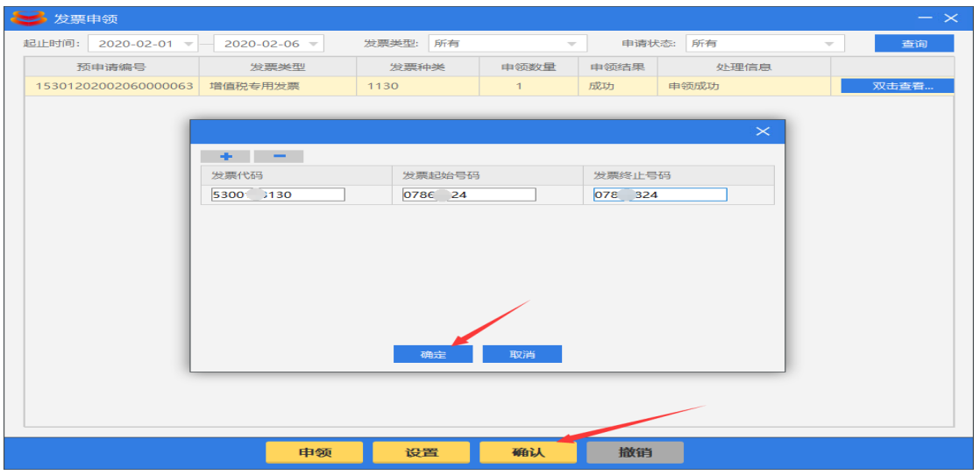Click the plus icon to add a row
Image resolution: width=980 pixels, height=475 pixels.
(x=225, y=156)
